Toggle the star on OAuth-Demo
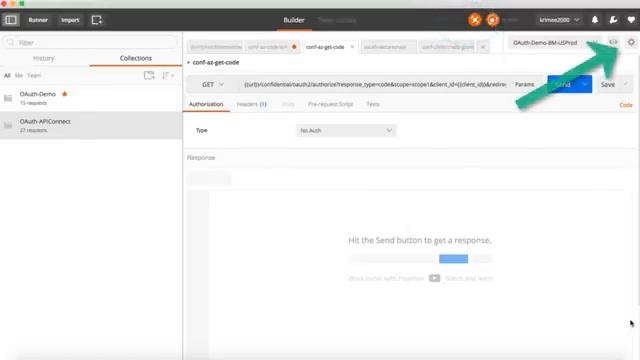The height and width of the screenshot is (360, 640). pyautogui.click(x=64, y=94)
